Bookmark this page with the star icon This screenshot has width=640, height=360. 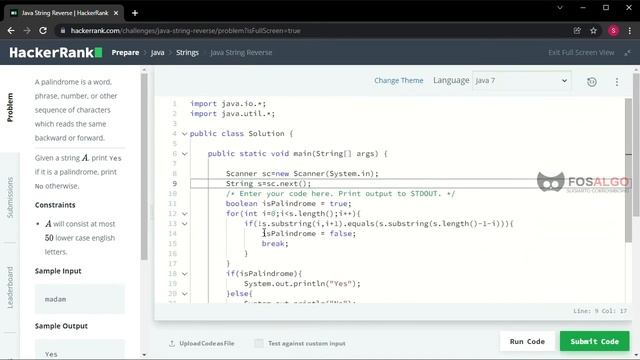pos(593,31)
